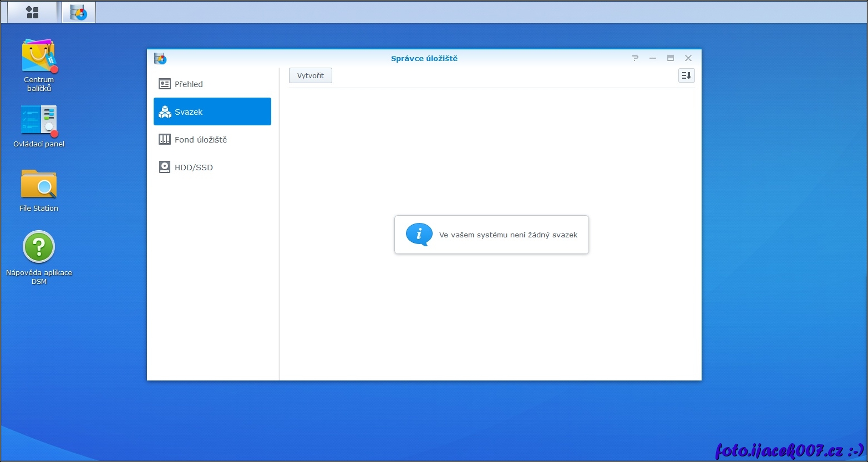Click the blue info bubble icon
The width and height of the screenshot is (868, 462).
[x=419, y=235]
